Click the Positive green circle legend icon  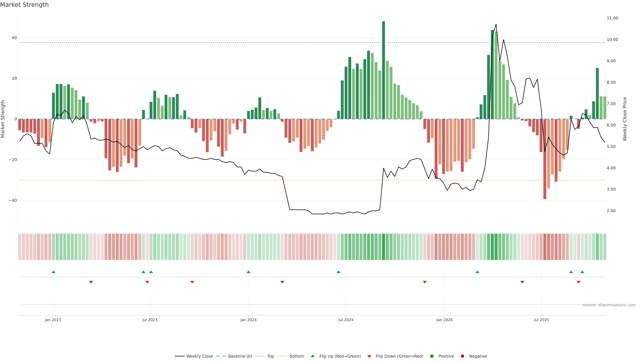(432, 356)
